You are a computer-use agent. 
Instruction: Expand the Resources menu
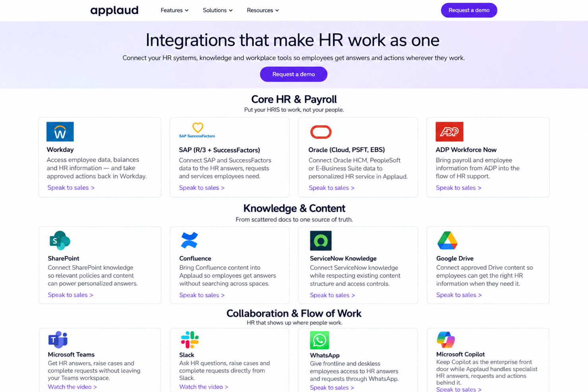pos(263,10)
